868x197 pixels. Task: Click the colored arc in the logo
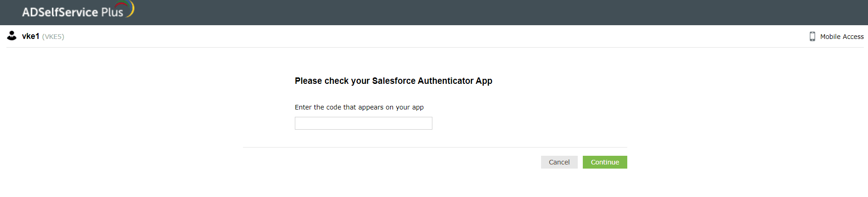tap(131, 8)
